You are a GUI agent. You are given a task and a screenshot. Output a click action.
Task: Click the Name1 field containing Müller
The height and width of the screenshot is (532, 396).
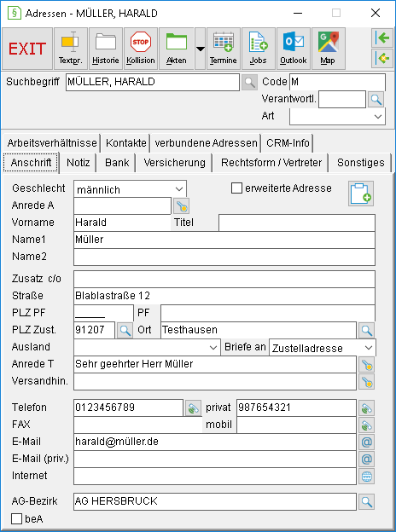pyautogui.click(x=224, y=240)
